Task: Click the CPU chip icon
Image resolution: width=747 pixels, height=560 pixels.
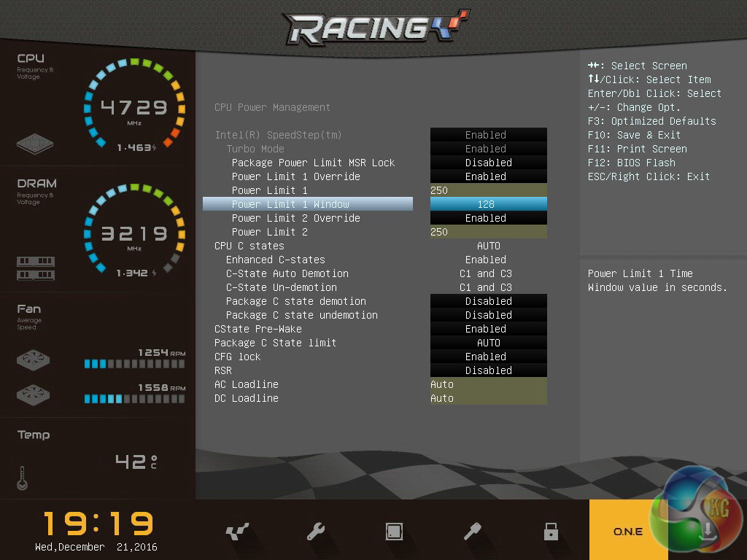Action: click(35, 144)
